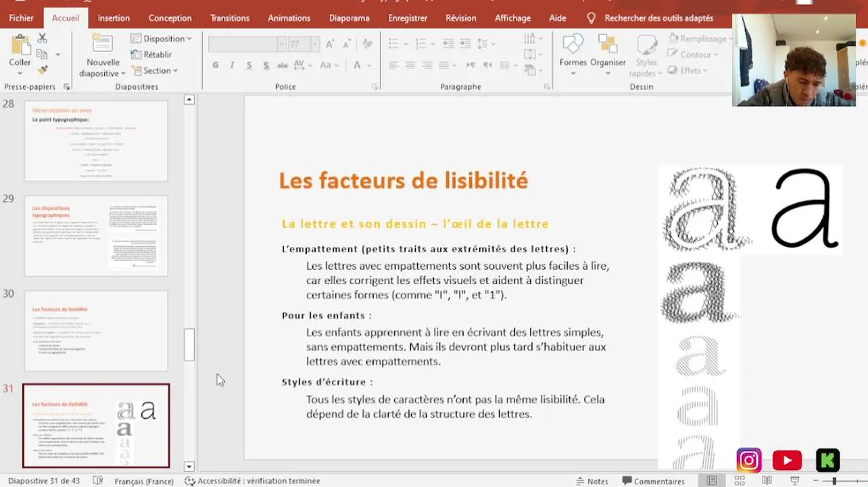Screen dimensions: 868x487
Task: Click the convert to SmartArt icon
Action: click(533, 70)
